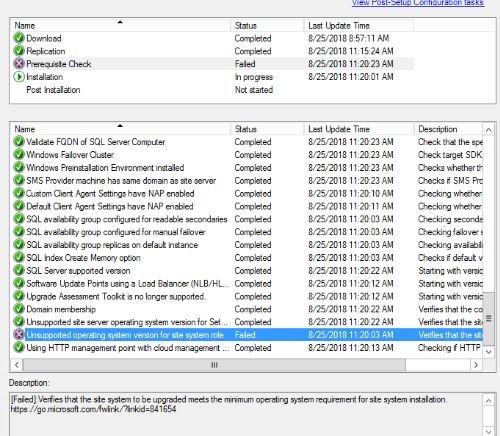Click status icon for Validate FQDN of SQL Server Computer

(19, 142)
